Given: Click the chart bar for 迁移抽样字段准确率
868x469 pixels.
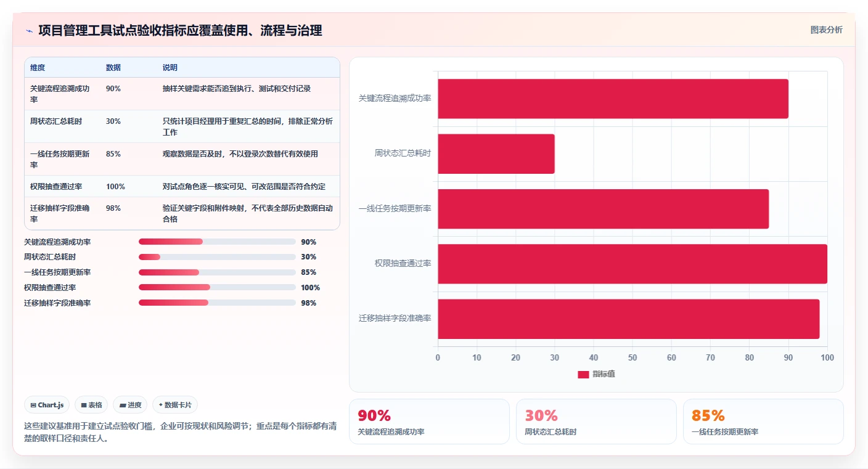Looking at the screenshot, I should (x=629, y=319).
